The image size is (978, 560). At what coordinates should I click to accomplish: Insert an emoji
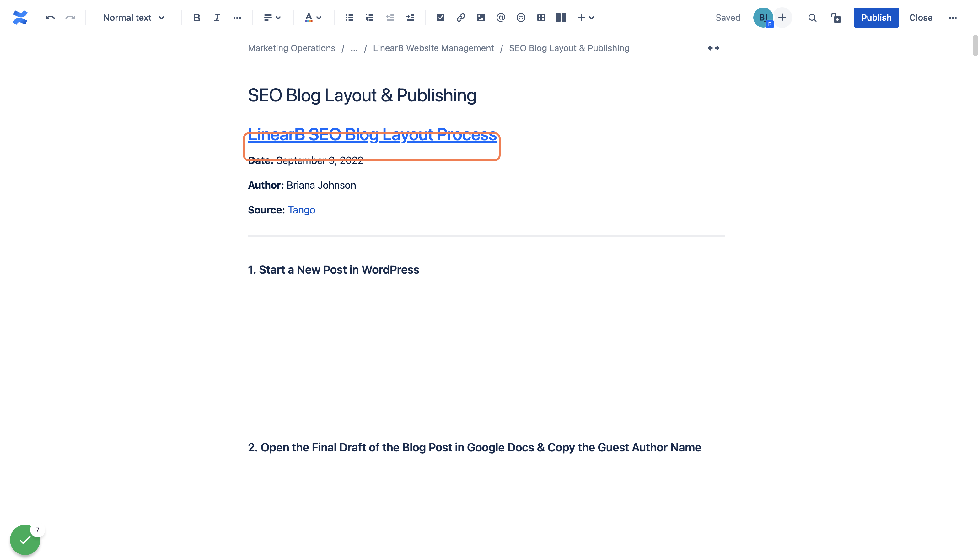click(521, 18)
